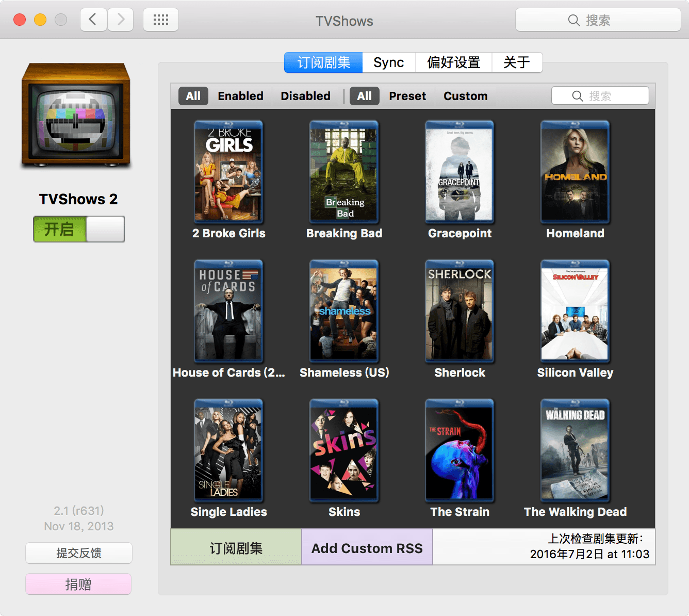Filter shows by Preset

pos(407,96)
